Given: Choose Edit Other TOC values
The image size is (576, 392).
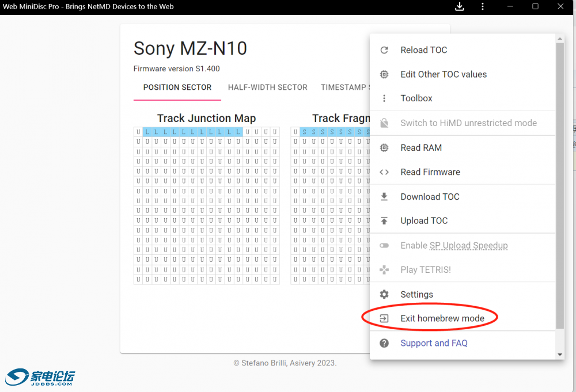Looking at the screenshot, I should point(463,74).
